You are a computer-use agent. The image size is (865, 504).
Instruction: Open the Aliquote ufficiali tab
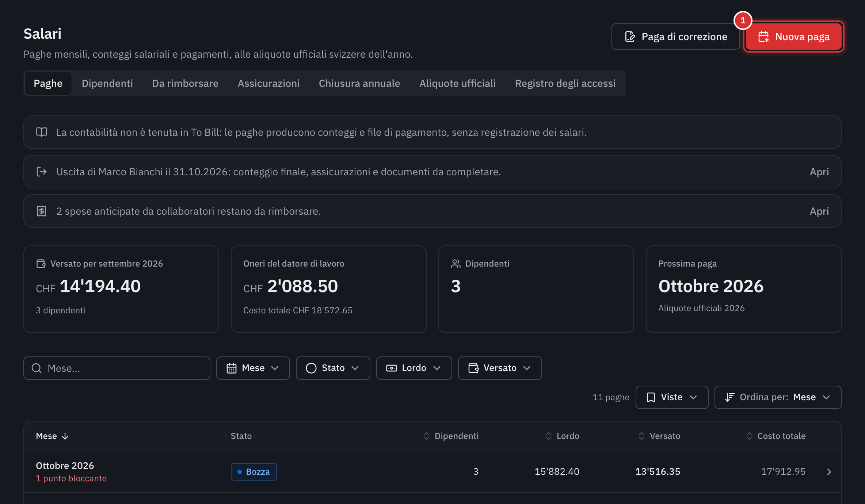click(457, 83)
